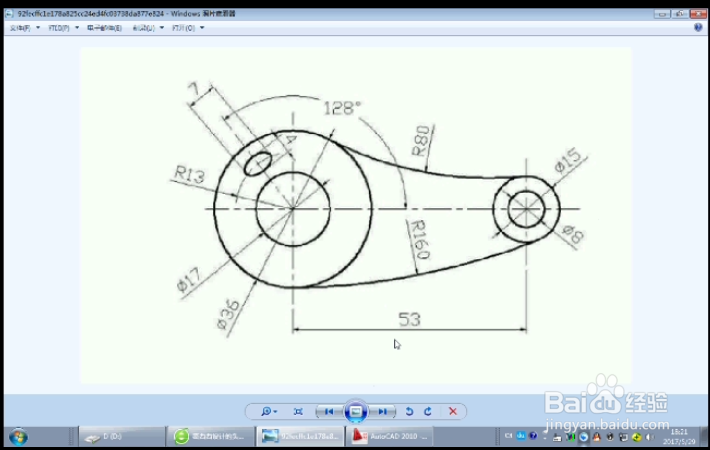Switch to AutoCAD 2010 taskbar item
This screenshot has height=450, width=710.
tap(389, 436)
